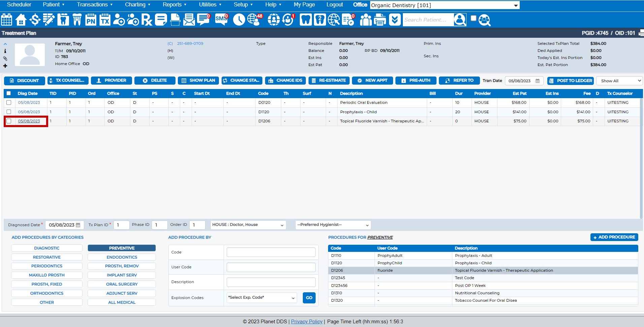Click the PN progress notes icon
644x327 pixels.
click(91, 20)
